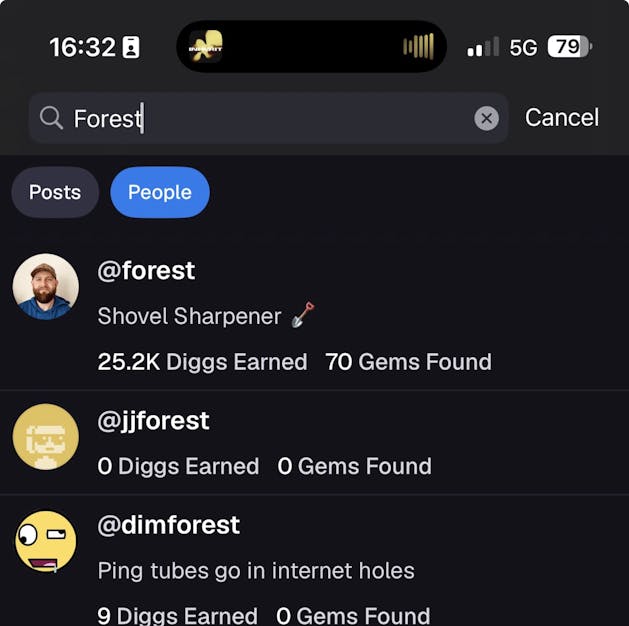Viewport: 629px width, 626px height.
Task: Tap the Cancel button
Action: pos(561,118)
